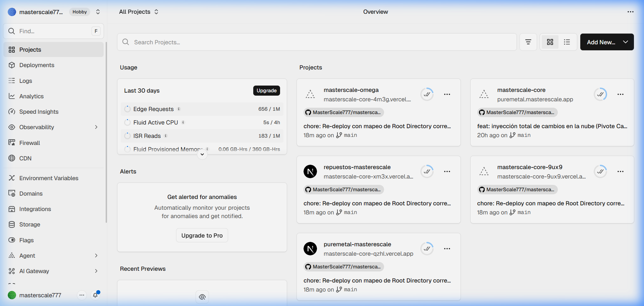Open more options for masterscale-core-9ux9 project
644x306 pixels.
coord(621,171)
